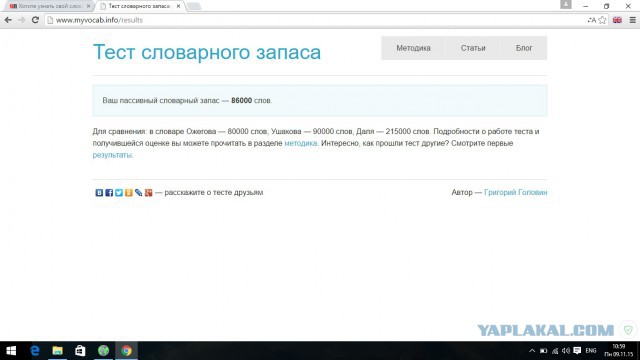Click the 86000 vocabulary result value
The image size is (640, 360).
(x=241, y=100)
